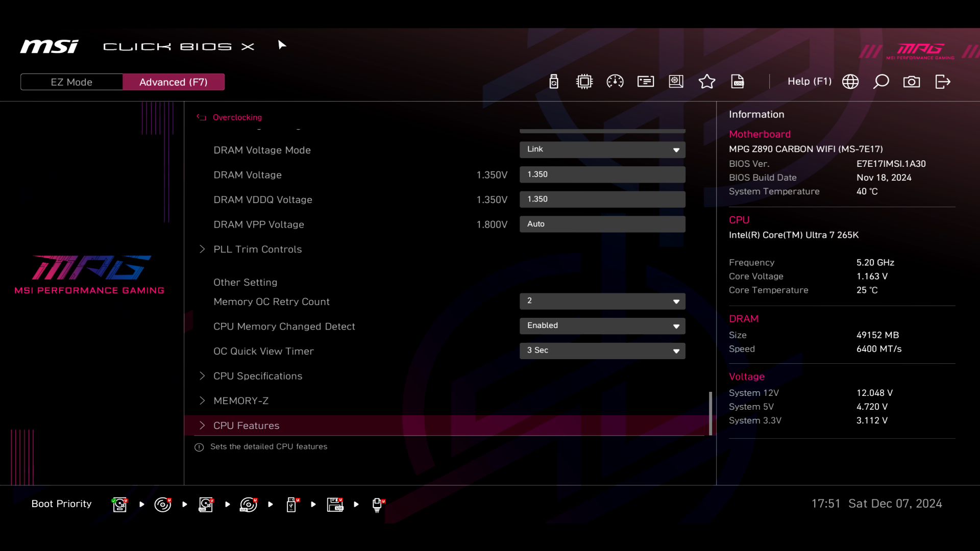This screenshot has height=551, width=980.
Task: Click Help (F1) button
Action: 810,82
